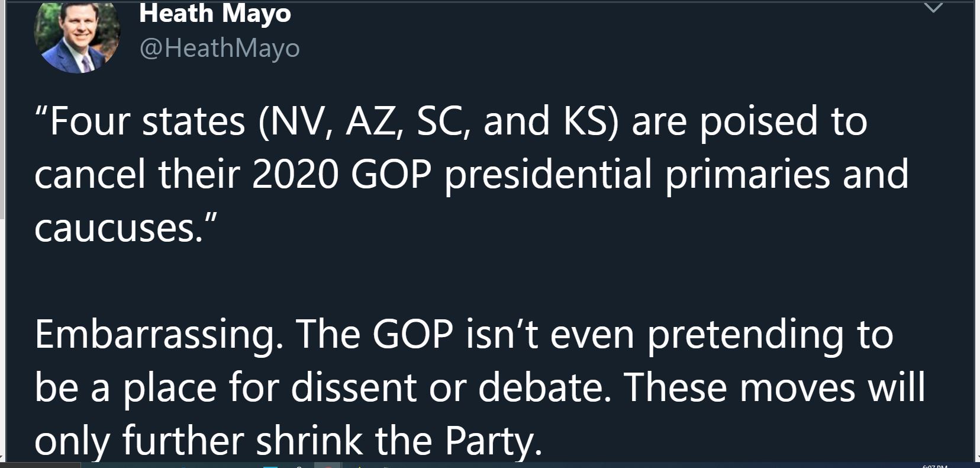Open Heath Mayo's profile picture
The image size is (980, 468).
click(x=77, y=37)
